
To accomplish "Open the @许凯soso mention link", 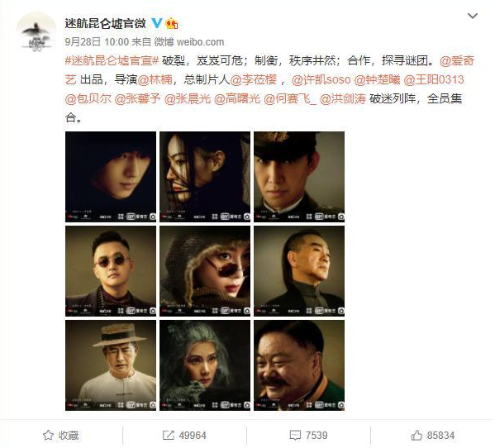I will pyautogui.click(x=321, y=79).
